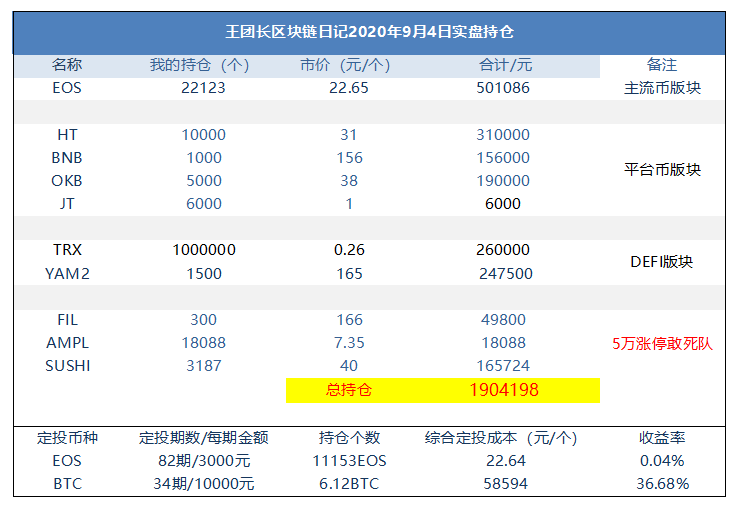This screenshot has width=740, height=514.
Task: Select JT market price 1
Action: [x=349, y=203]
